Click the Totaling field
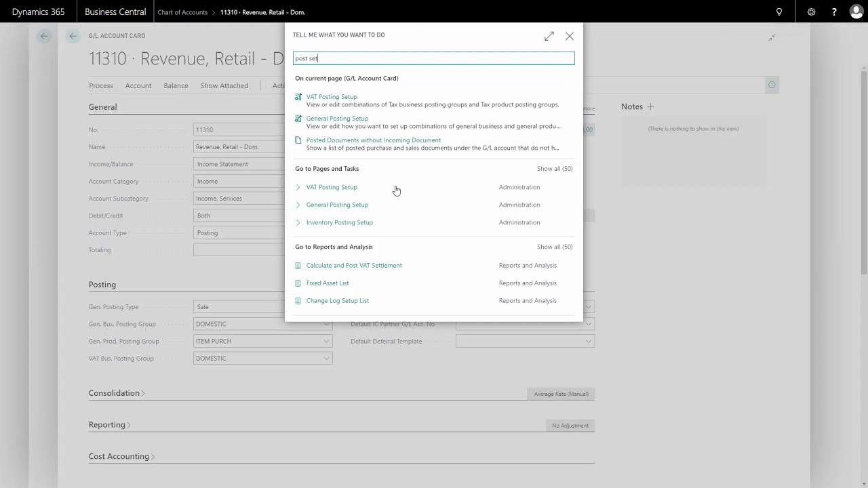This screenshot has height=488, width=868. coord(239,250)
